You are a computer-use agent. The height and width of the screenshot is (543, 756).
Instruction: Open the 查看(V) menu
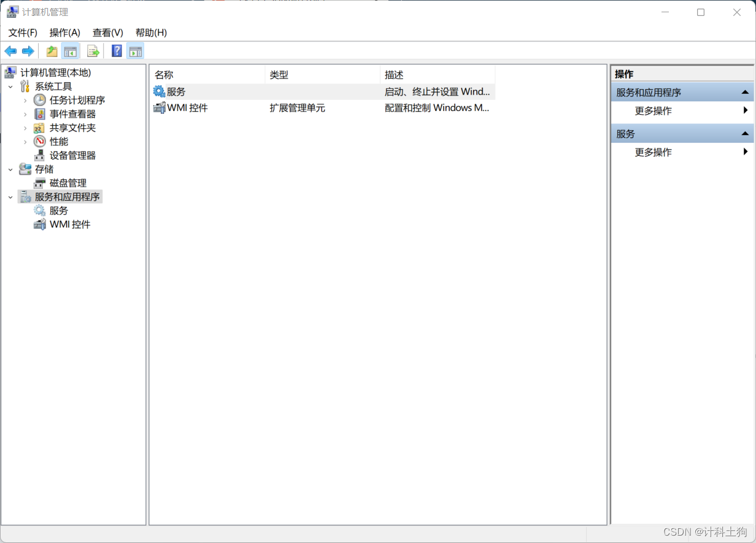point(108,33)
